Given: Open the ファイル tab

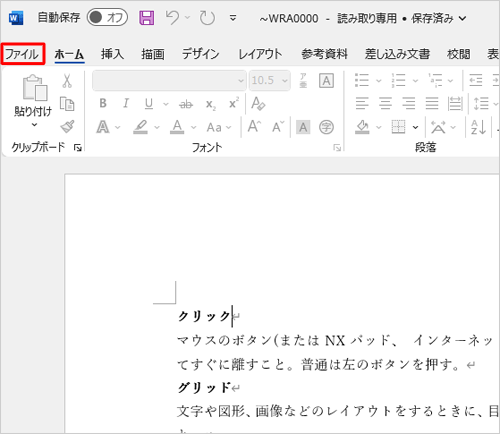Looking at the screenshot, I should pos(23,54).
